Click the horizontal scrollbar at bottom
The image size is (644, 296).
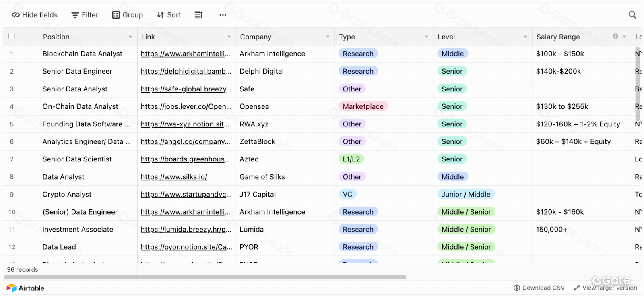click(205, 277)
